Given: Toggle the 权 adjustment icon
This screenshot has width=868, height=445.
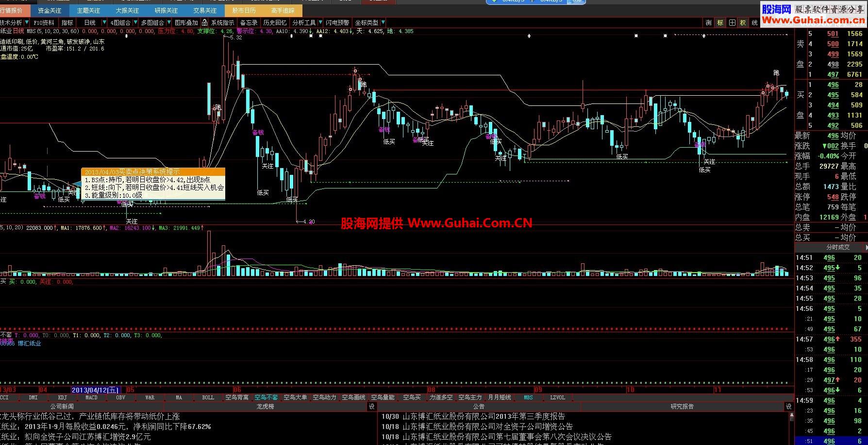Looking at the screenshot, I should pyautogui.click(x=743, y=22).
